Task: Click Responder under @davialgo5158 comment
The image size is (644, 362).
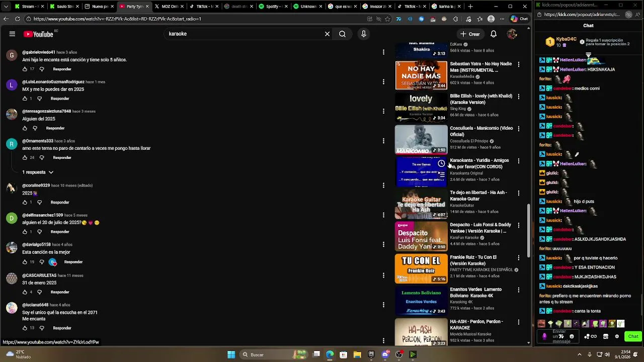Action: click(73, 262)
